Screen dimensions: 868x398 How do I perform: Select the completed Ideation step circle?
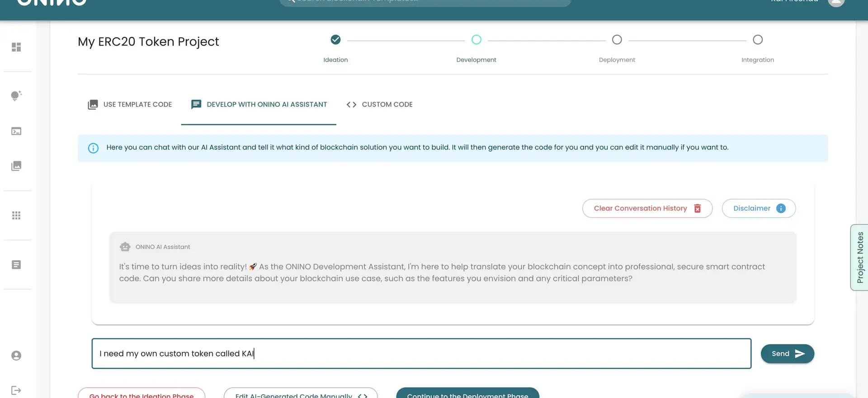pos(335,40)
